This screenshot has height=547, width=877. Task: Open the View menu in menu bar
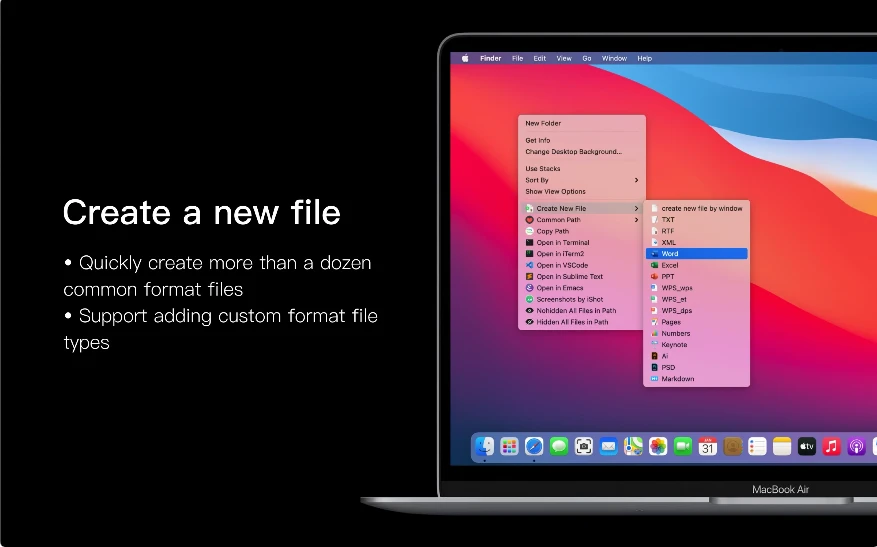tap(564, 58)
